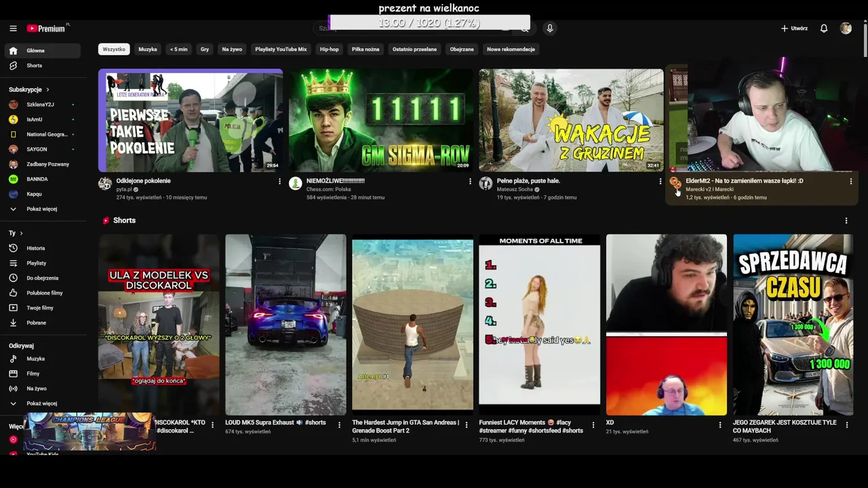The image size is (868, 488).
Task: Select the Wszystko filter chip
Action: pyautogui.click(x=114, y=49)
